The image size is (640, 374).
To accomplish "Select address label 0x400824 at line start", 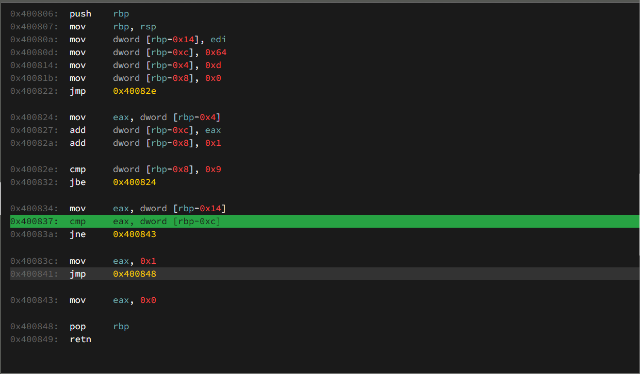I will pyautogui.click(x=34, y=118).
